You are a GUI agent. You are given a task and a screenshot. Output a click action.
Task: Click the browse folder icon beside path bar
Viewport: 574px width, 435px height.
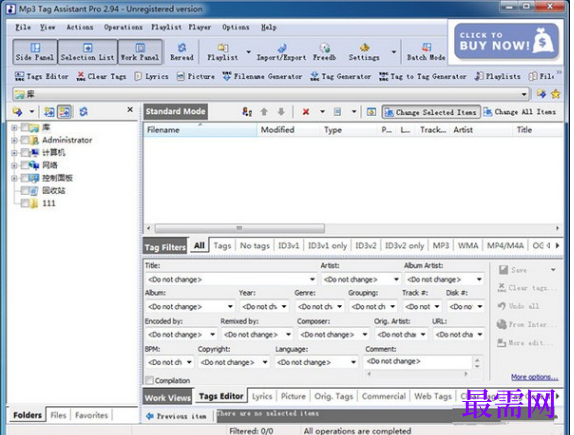tap(541, 94)
